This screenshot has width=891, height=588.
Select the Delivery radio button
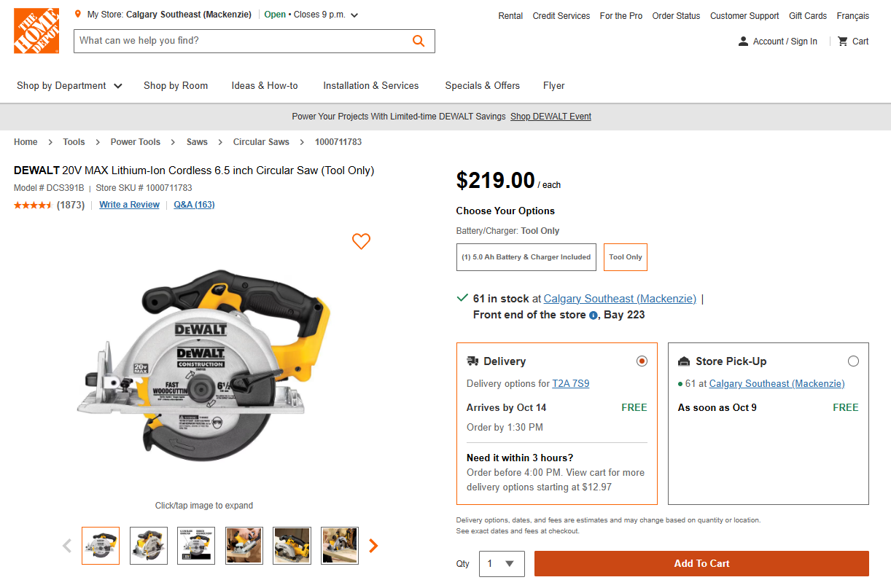(x=642, y=361)
